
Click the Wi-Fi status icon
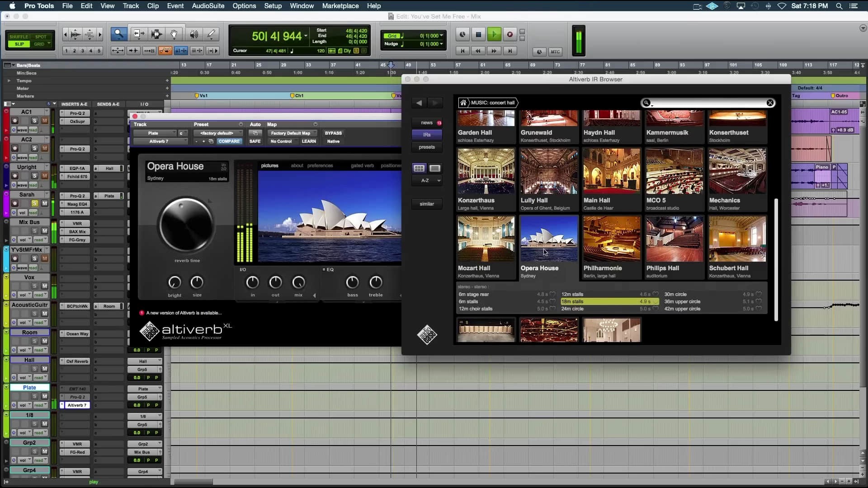[x=782, y=6]
